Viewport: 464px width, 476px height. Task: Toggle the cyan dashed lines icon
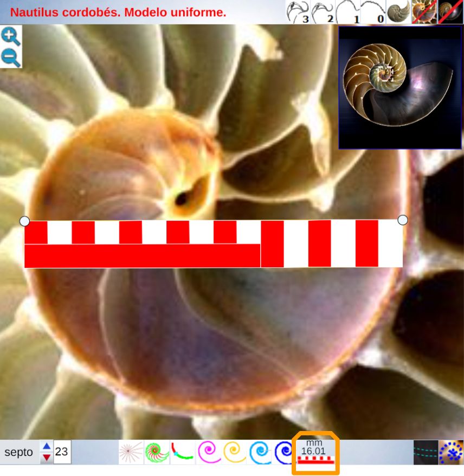[x=426, y=452]
